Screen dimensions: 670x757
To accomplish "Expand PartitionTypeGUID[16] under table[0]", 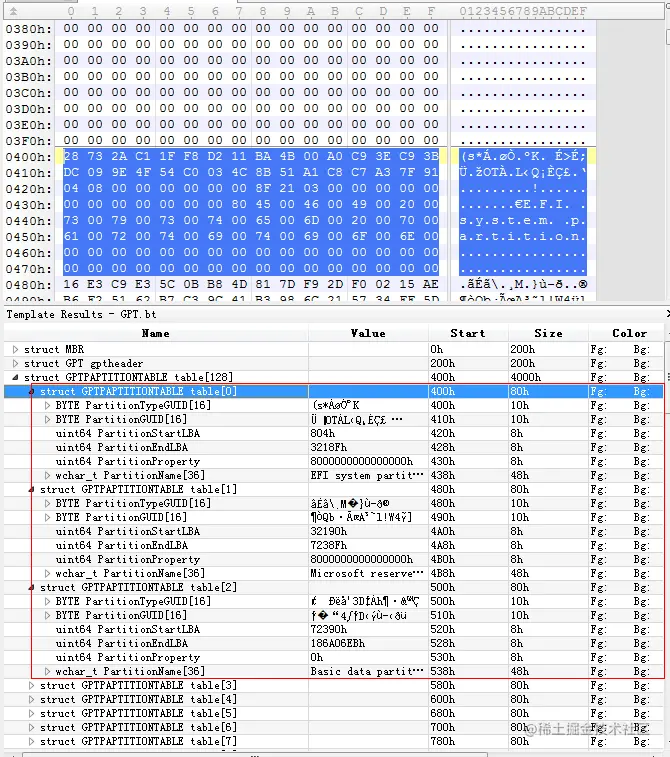I will (47, 405).
